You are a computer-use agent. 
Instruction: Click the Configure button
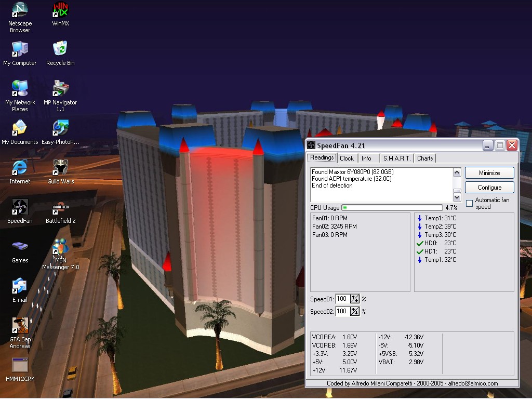pyautogui.click(x=489, y=187)
